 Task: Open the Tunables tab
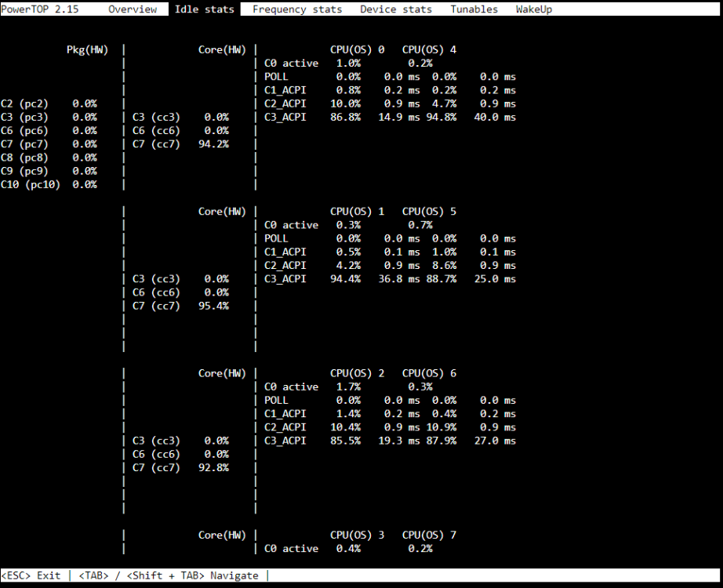474,9
